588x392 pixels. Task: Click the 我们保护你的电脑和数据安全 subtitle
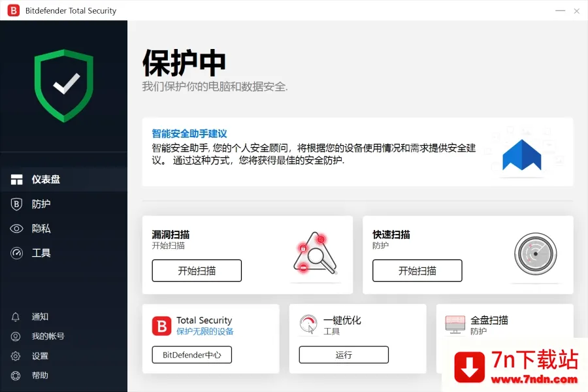(x=214, y=87)
